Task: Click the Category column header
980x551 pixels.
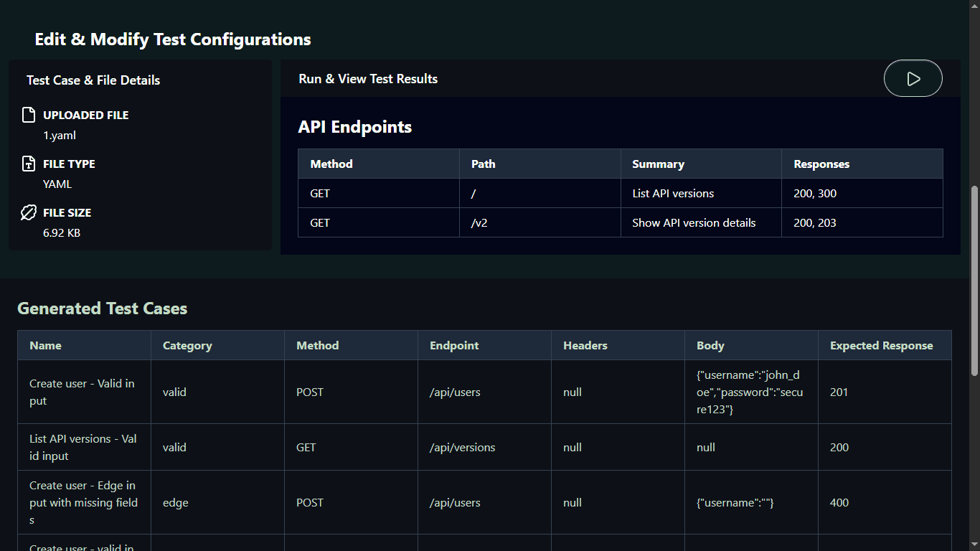Action: tap(218, 345)
